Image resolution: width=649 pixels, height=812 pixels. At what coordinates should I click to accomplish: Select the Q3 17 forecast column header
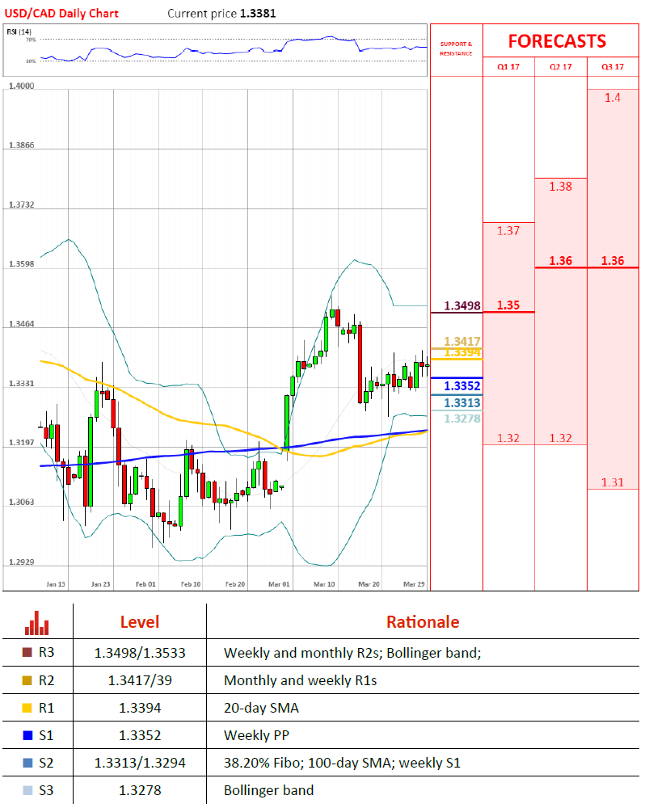point(613,67)
